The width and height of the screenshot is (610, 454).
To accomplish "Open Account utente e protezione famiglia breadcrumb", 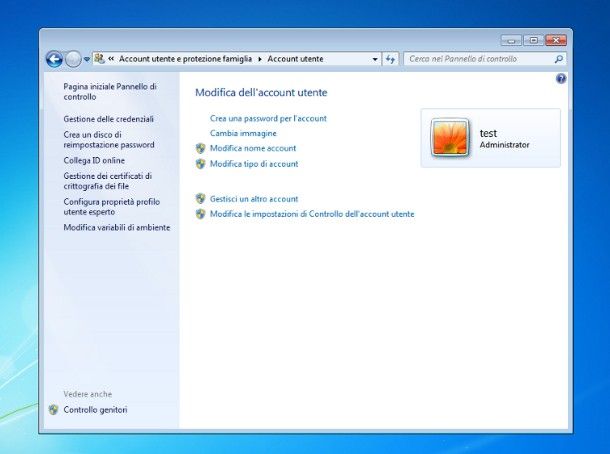I will (x=185, y=59).
